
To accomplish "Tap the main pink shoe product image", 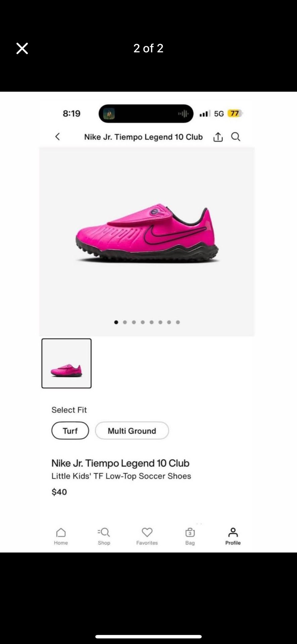I will click(x=147, y=234).
